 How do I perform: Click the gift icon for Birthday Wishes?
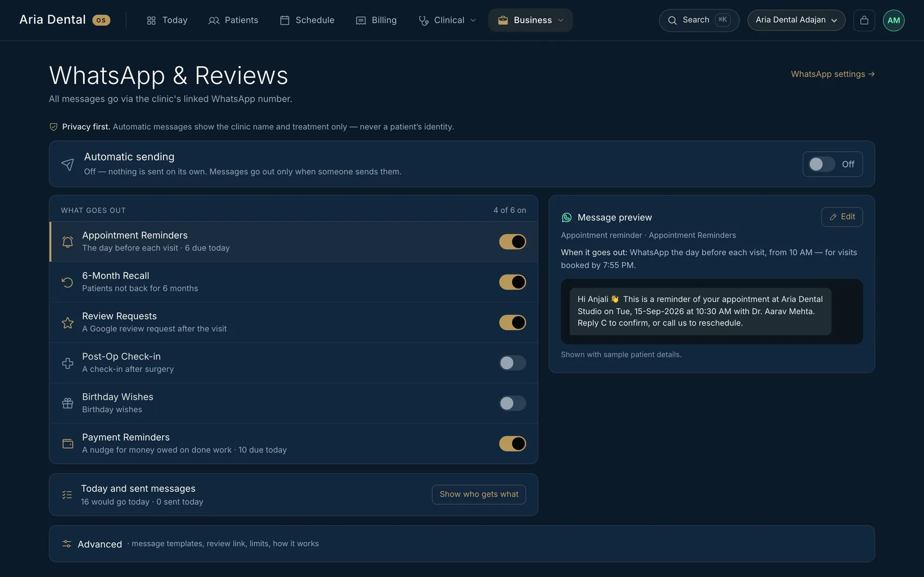click(67, 403)
